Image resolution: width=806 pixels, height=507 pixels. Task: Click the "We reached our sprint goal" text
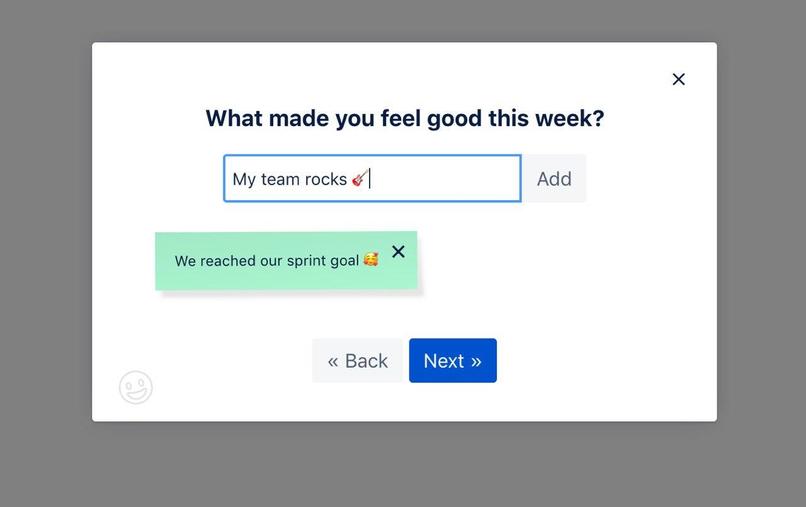click(x=267, y=261)
